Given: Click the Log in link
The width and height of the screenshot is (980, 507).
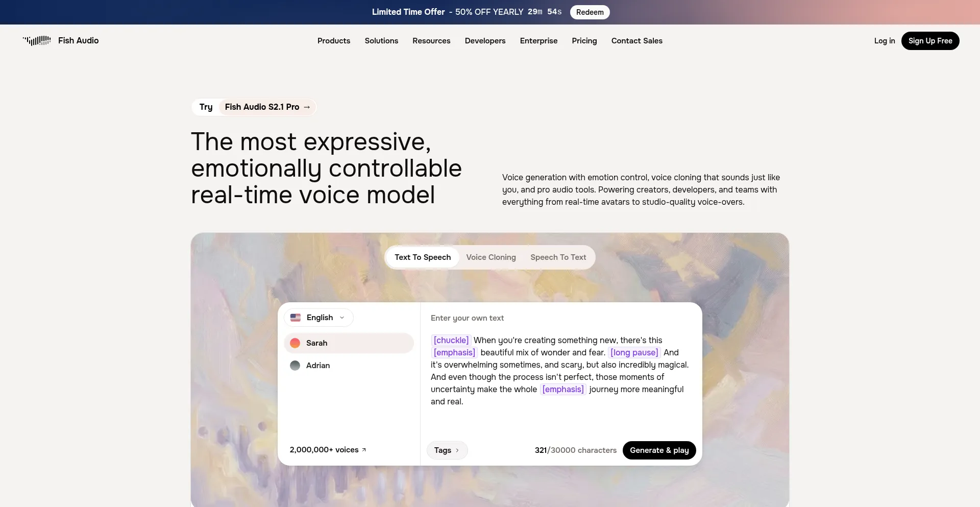Looking at the screenshot, I should (x=885, y=41).
